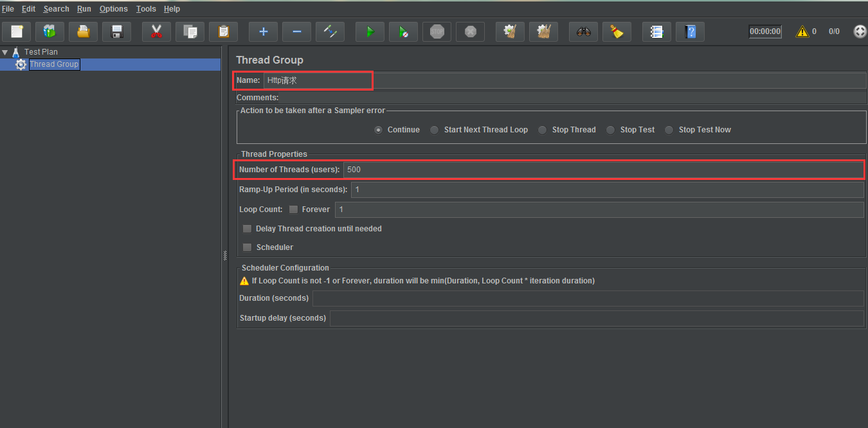Click the Cut scissors icon
The image size is (868, 428).
point(156,31)
